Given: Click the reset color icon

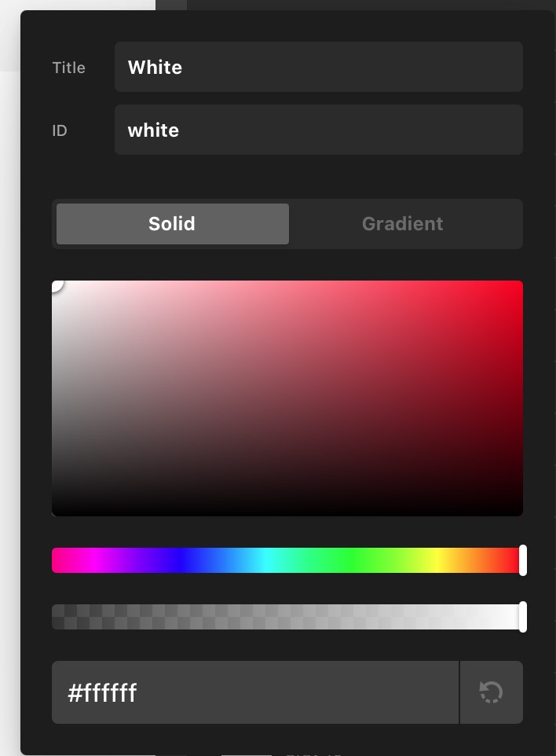Looking at the screenshot, I should (491, 692).
